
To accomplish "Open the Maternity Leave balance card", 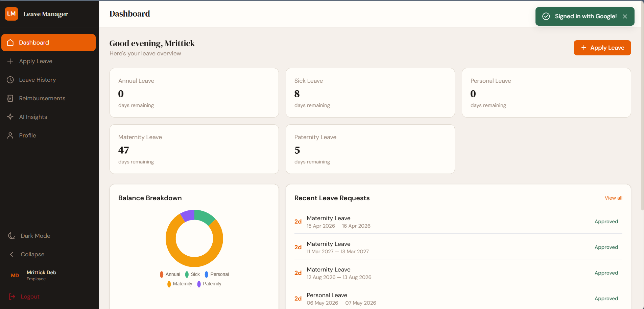I will point(194,149).
